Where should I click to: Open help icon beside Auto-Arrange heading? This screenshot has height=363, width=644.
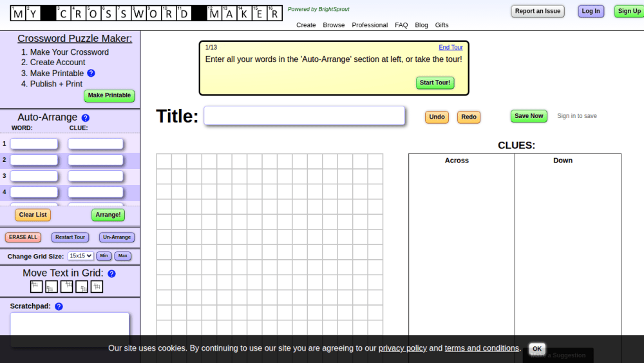[86, 118]
